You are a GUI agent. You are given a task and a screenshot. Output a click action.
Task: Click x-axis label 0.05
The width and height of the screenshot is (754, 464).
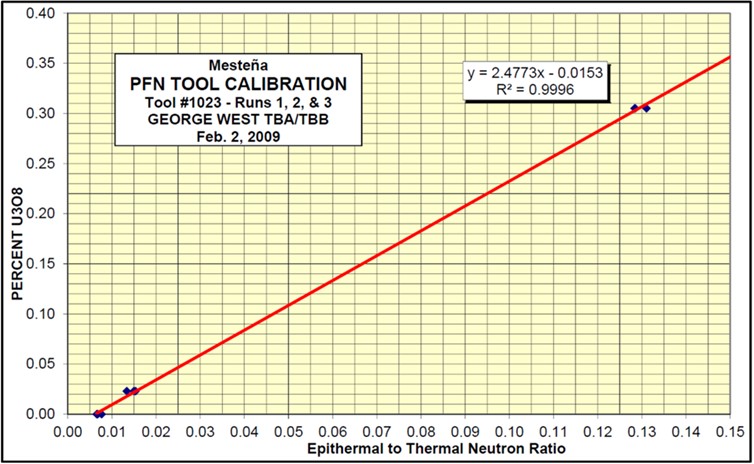pyautogui.click(x=289, y=431)
